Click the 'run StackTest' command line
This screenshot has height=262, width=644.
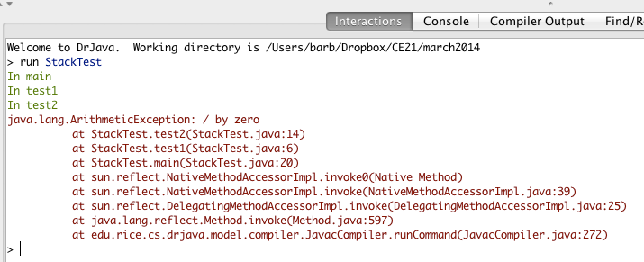coord(60,62)
